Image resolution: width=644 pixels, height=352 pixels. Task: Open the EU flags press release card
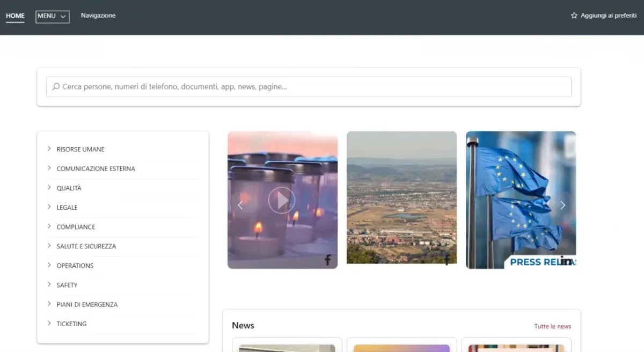tap(521, 200)
